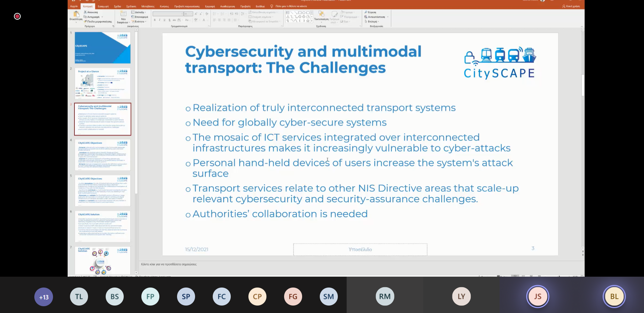Open the Insert (Εισαγωγή) ribbon tab
The image size is (644, 313).
tap(103, 6)
